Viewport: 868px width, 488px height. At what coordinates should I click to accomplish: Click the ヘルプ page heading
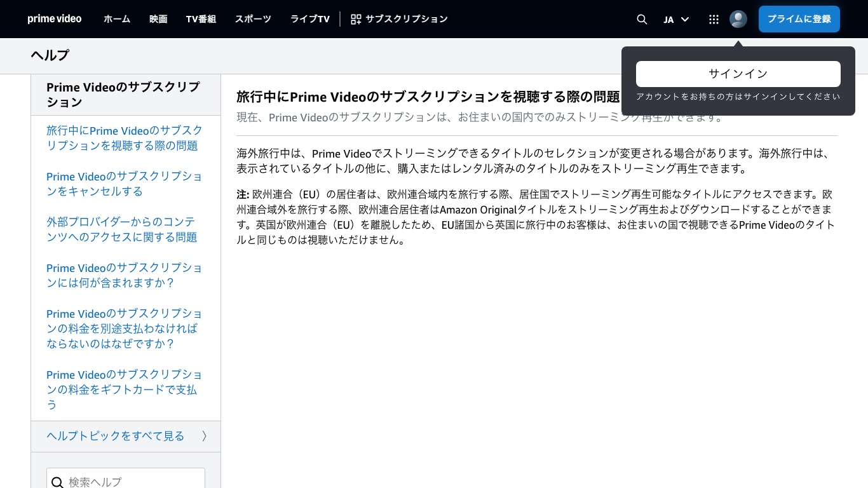(50, 55)
